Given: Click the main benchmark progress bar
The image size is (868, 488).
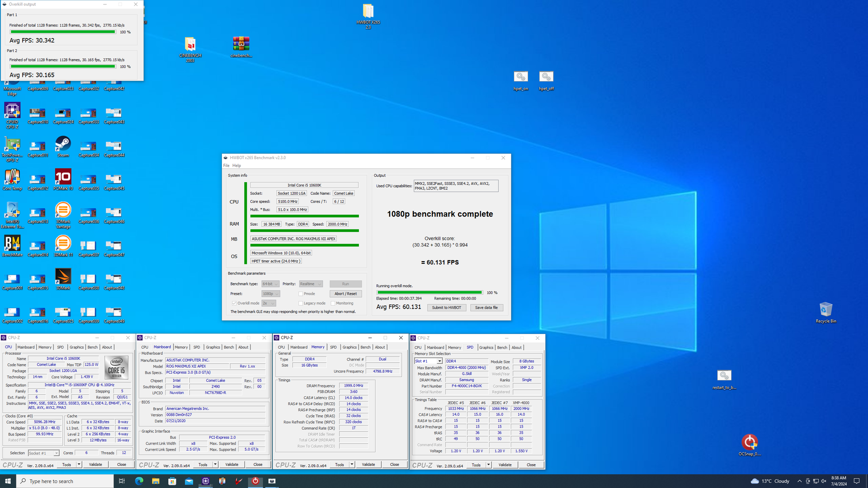Looking at the screenshot, I should pos(429,292).
